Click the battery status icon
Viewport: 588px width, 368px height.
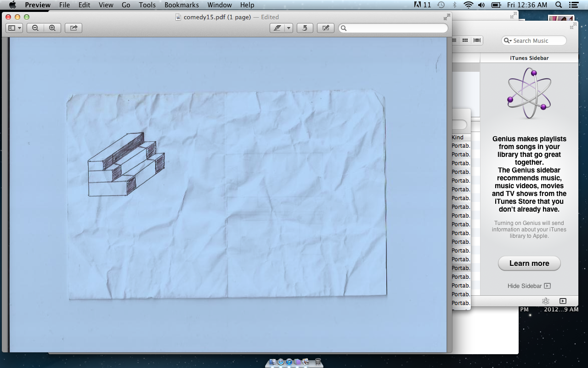[x=496, y=5]
